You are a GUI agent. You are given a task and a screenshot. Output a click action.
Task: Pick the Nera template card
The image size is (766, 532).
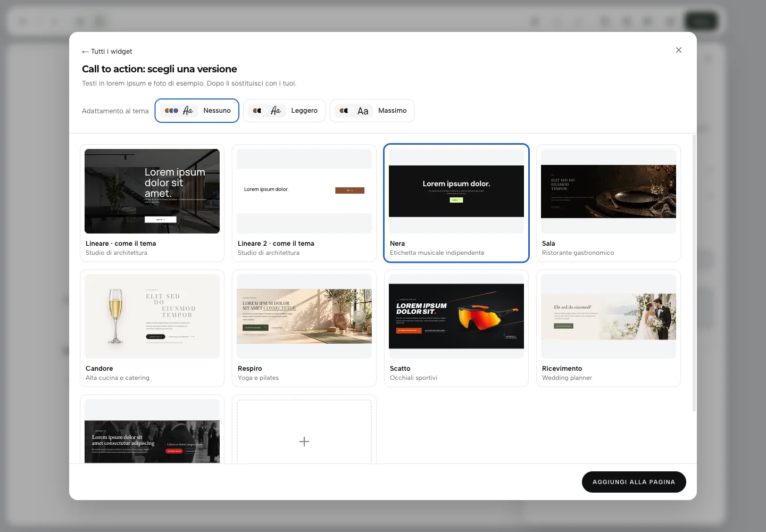click(x=456, y=203)
